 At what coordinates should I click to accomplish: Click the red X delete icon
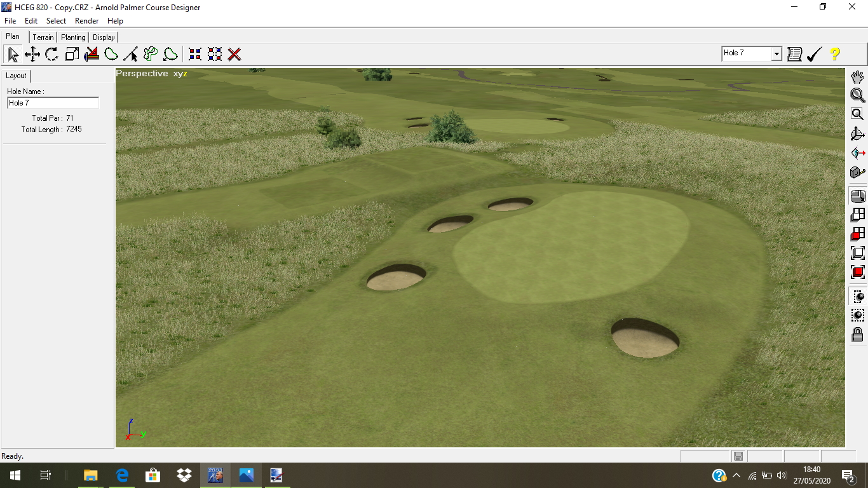coord(234,55)
